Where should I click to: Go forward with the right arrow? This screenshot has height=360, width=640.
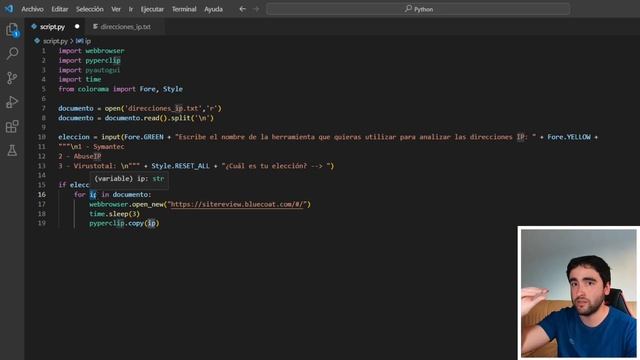[256, 9]
